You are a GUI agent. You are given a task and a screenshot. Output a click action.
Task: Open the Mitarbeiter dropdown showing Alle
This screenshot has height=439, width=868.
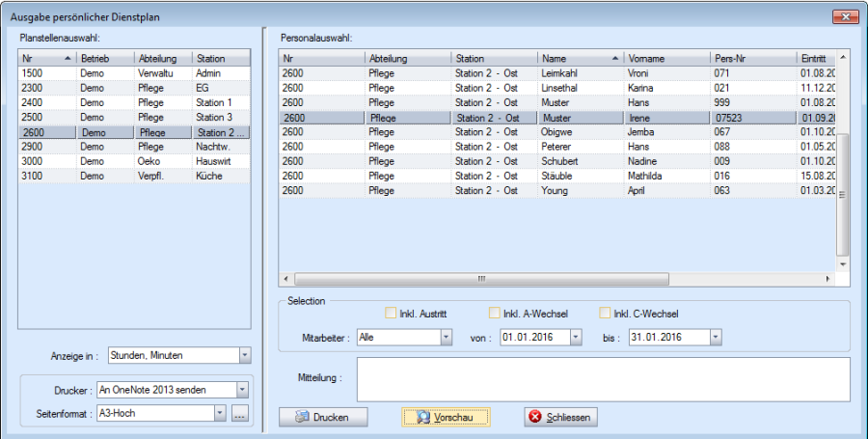[446, 338]
